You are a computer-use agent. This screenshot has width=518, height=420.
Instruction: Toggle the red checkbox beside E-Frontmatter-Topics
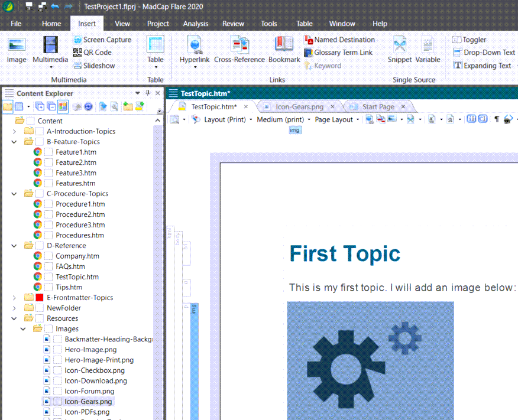(x=39, y=298)
